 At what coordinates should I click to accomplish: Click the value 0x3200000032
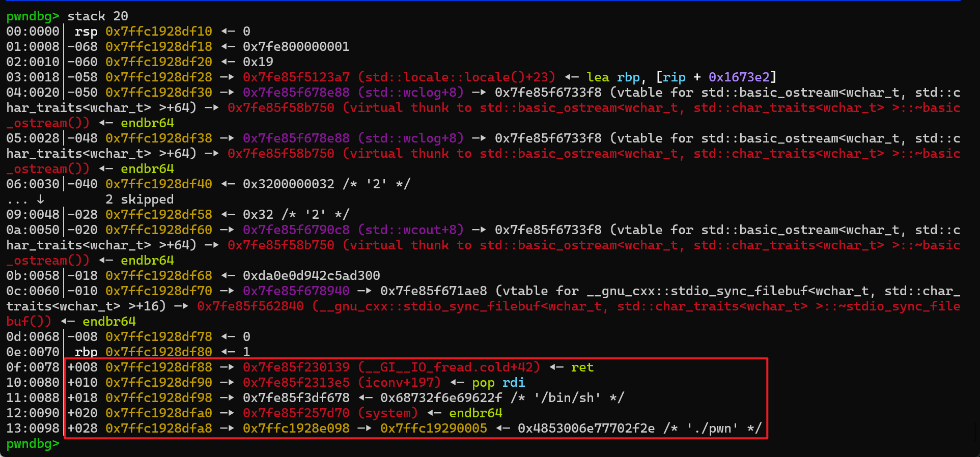pos(288,184)
